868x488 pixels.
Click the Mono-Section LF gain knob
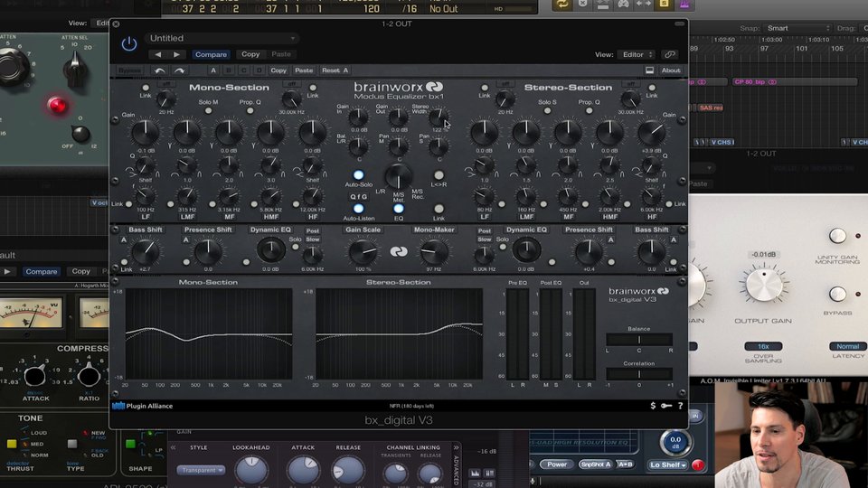click(145, 133)
